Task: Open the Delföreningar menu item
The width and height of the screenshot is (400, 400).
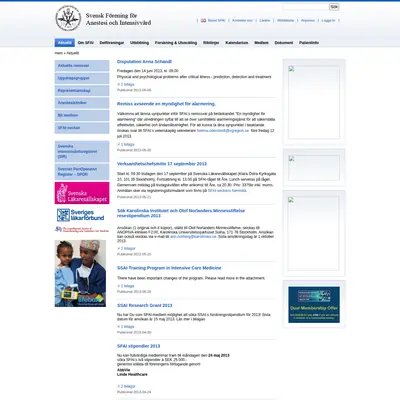Action: click(x=112, y=43)
